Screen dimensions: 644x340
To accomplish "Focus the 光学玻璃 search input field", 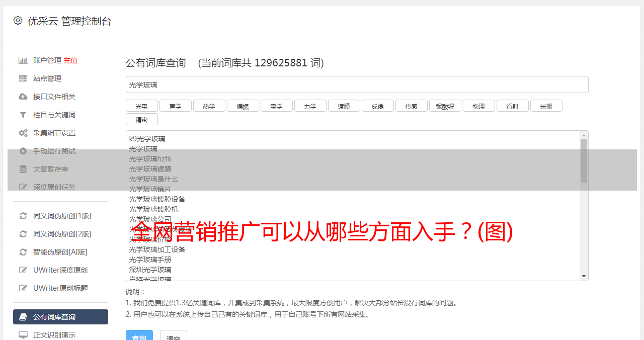I will click(x=357, y=84).
